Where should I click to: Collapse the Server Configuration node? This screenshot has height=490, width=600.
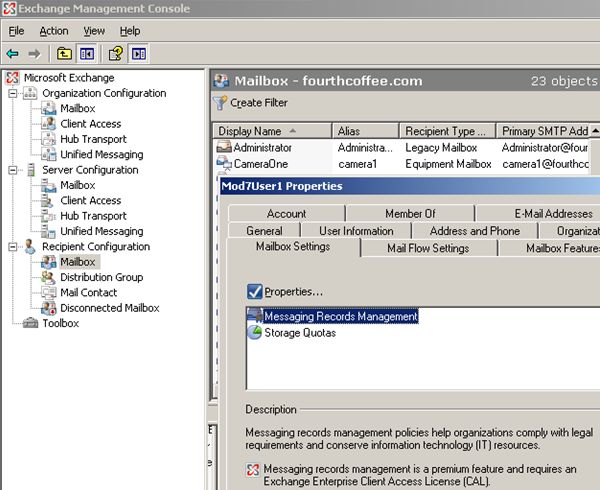pyautogui.click(x=13, y=170)
